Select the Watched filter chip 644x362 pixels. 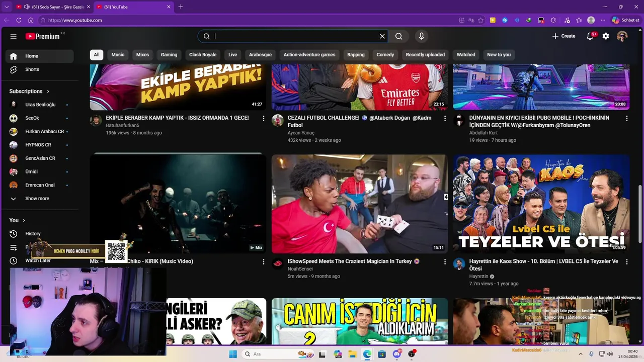tap(466, 55)
